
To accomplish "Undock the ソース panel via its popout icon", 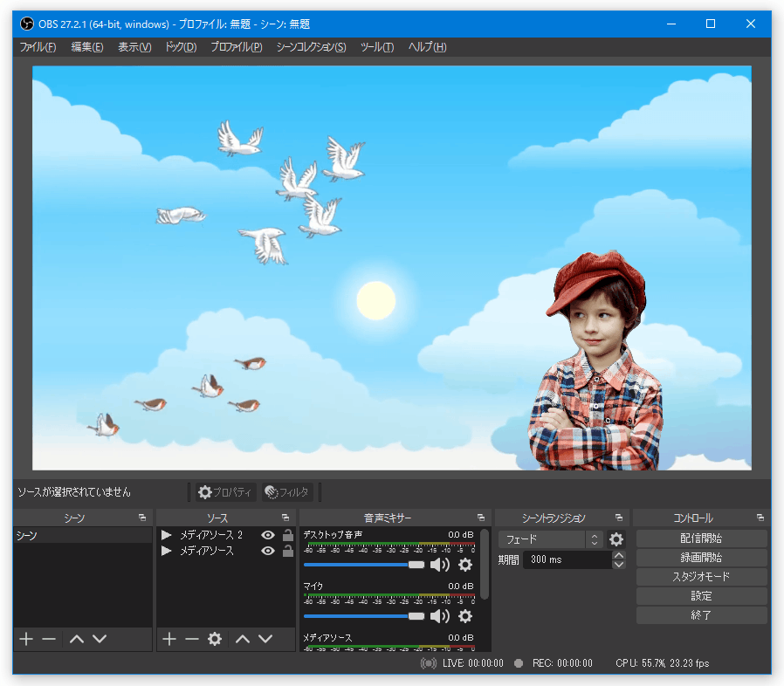I will point(285,518).
